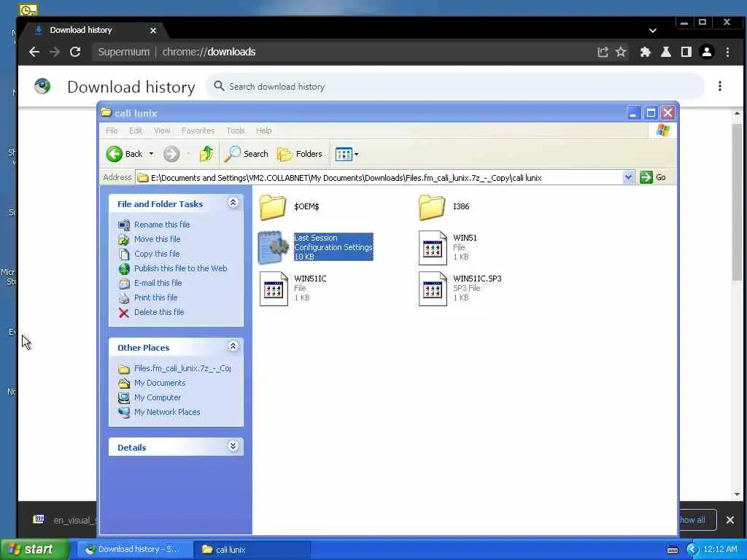Reload the downloads page
The image size is (747, 560).
[x=75, y=52]
